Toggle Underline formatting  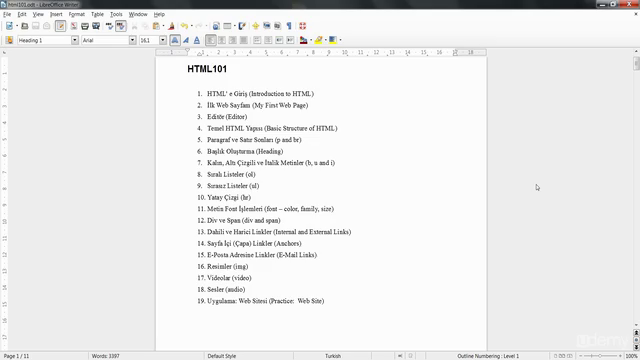[197, 40]
